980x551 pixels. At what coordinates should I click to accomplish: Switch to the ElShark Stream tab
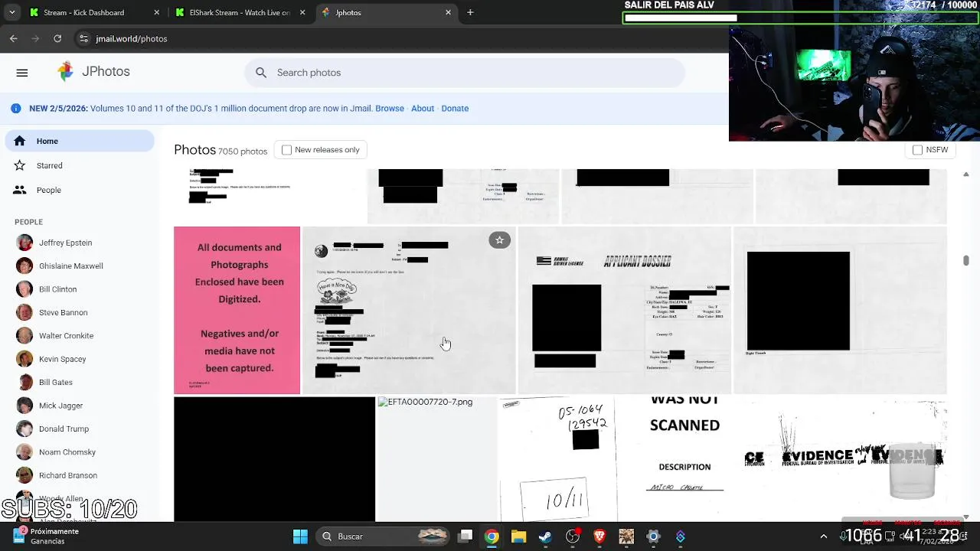(x=240, y=12)
